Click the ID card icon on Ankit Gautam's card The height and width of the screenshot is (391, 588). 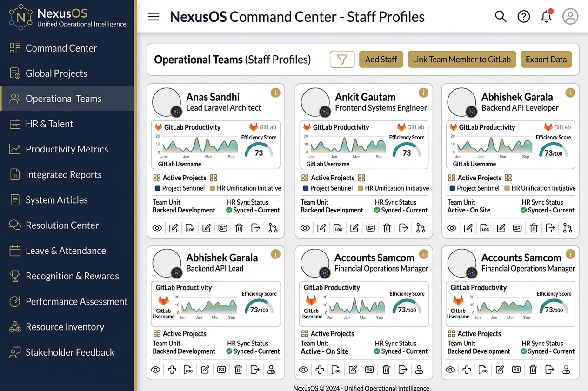pos(370,228)
